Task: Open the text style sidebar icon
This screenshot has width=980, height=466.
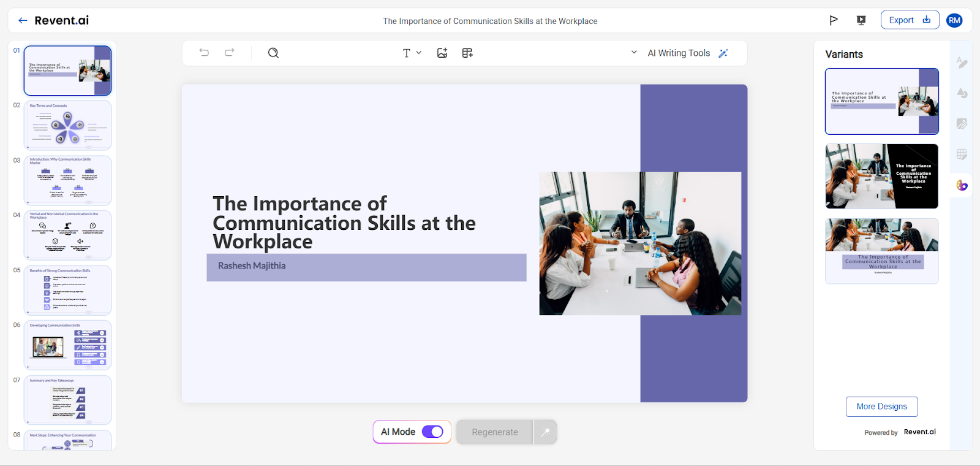Action: coord(962,63)
